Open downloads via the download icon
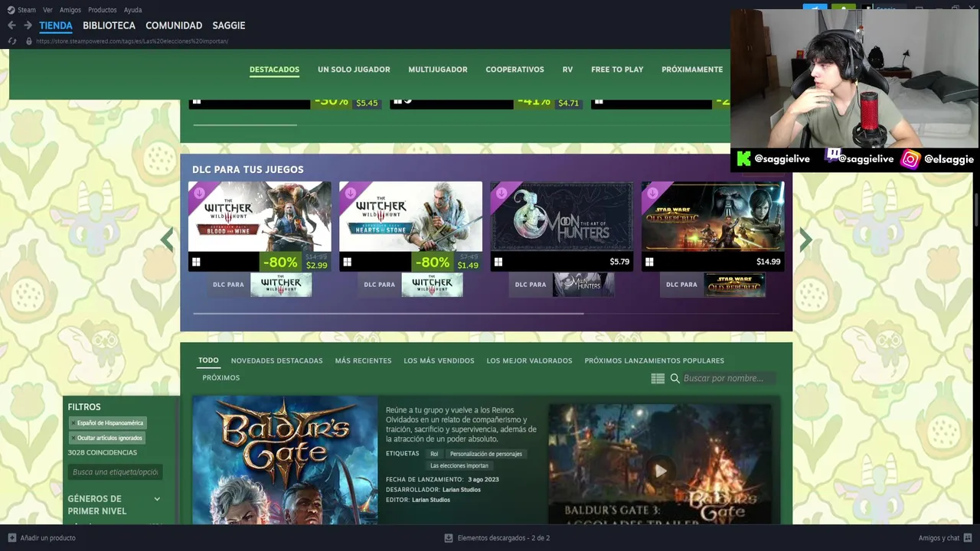This screenshot has height=551, width=980. click(449, 538)
